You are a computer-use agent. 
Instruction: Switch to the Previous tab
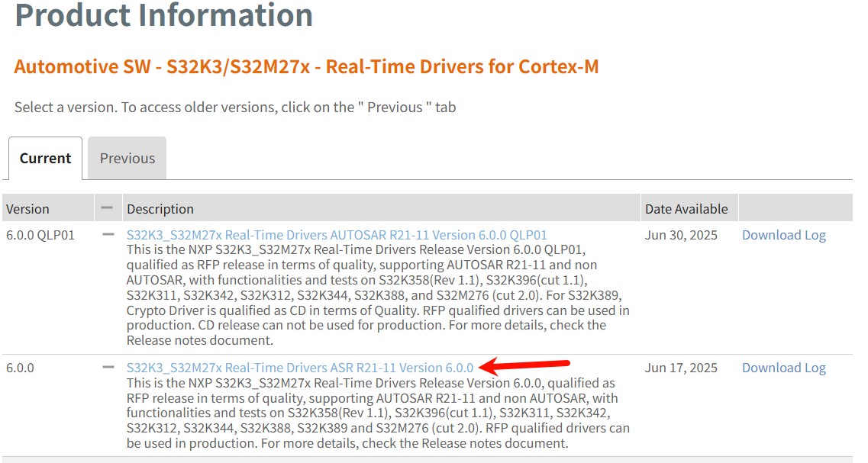coord(127,158)
